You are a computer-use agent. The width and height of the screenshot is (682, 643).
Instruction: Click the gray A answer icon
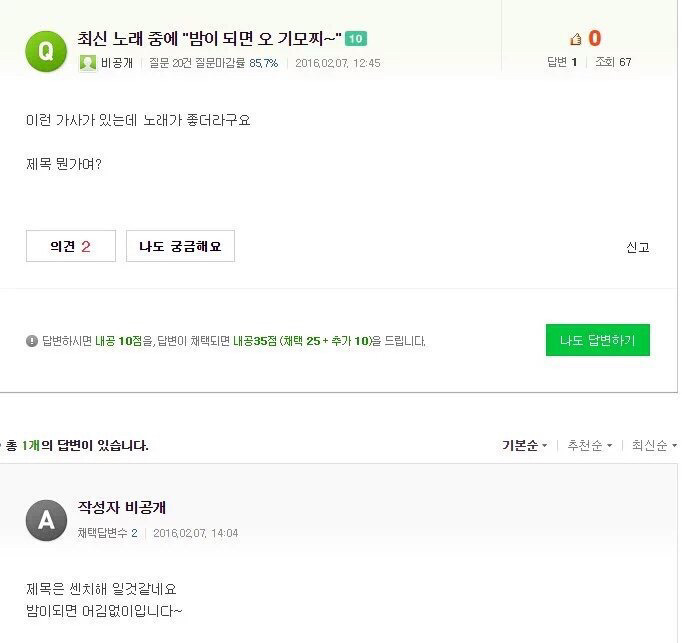46,520
